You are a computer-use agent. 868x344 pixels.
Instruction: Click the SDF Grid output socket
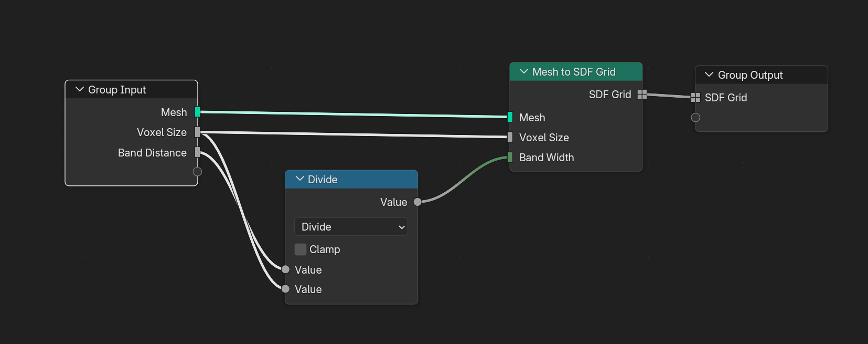(x=642, y=95)
